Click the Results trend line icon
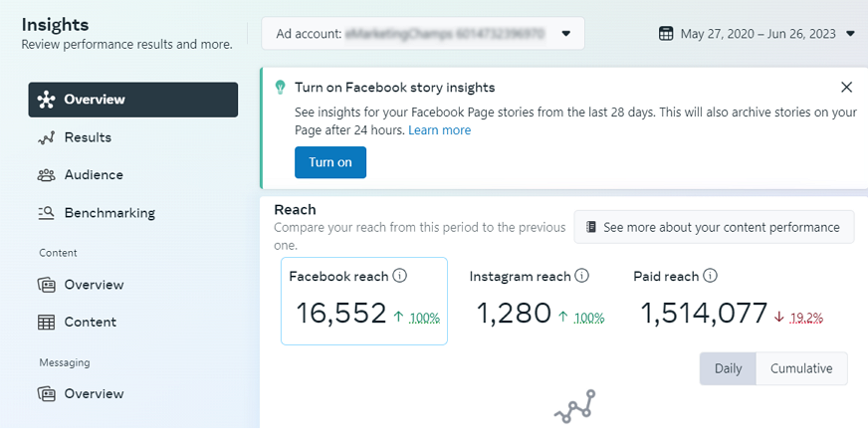Image resolution: width=868 pixels, height=447 pixels. (46, 137)
